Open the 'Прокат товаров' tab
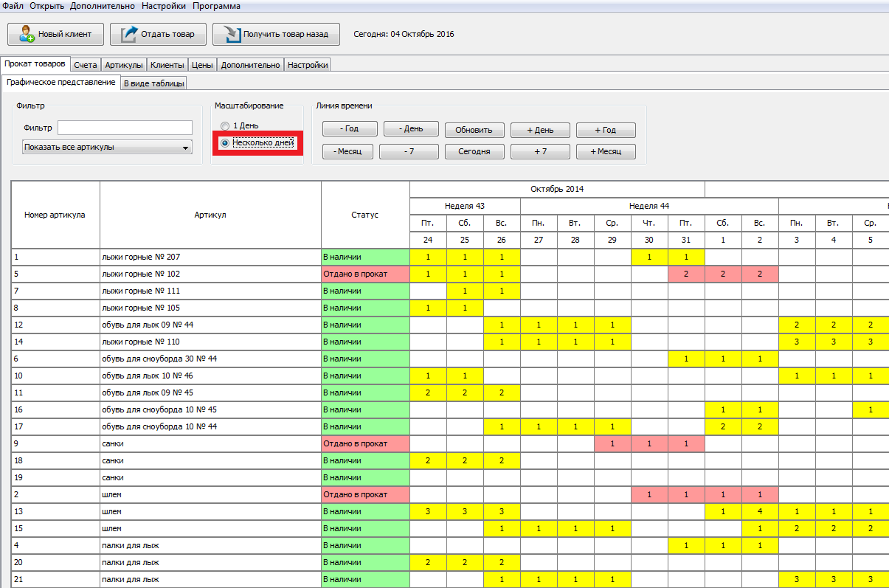Viewport: 889px width, 588px height. tap(35, 63)
